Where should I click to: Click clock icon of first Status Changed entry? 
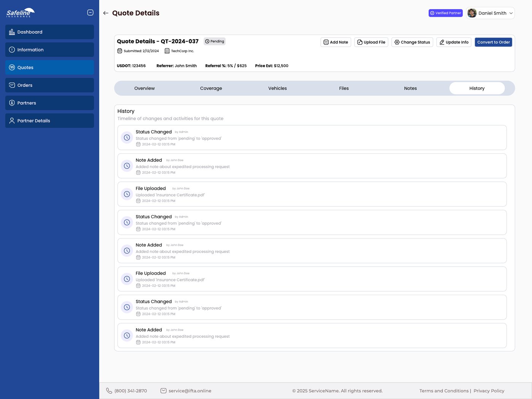(127, 138)
